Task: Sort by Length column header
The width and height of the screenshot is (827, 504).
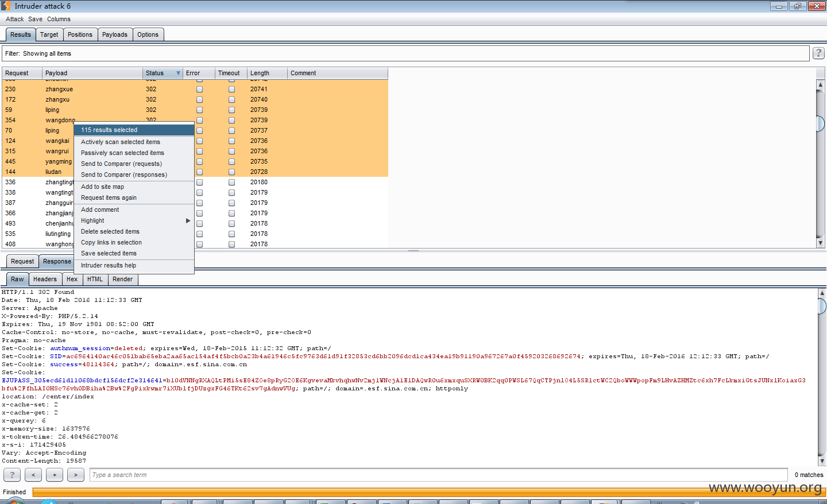Action: coord(267,73)
